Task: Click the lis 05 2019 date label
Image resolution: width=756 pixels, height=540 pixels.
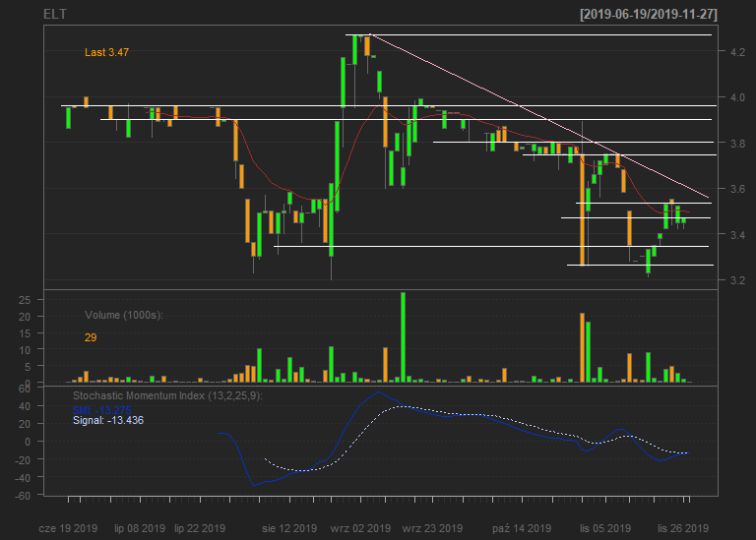Action: pyautogui.click(x=605, y=528)
